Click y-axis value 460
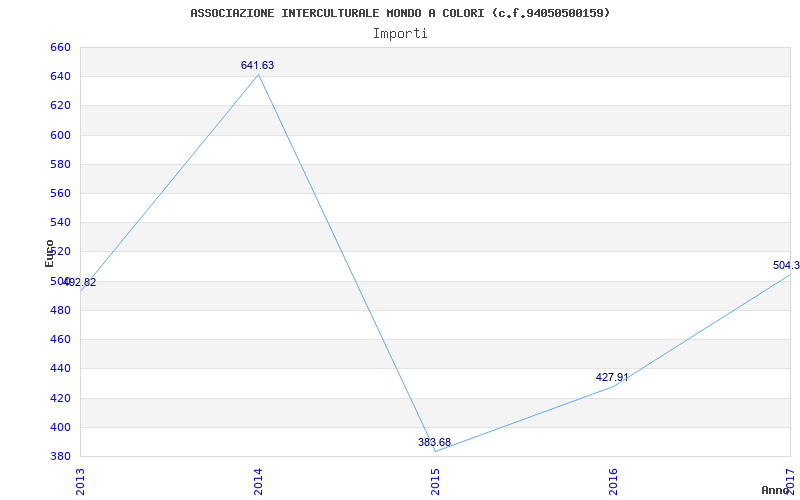Screen dimensions: 800x500 click(60, 340)
